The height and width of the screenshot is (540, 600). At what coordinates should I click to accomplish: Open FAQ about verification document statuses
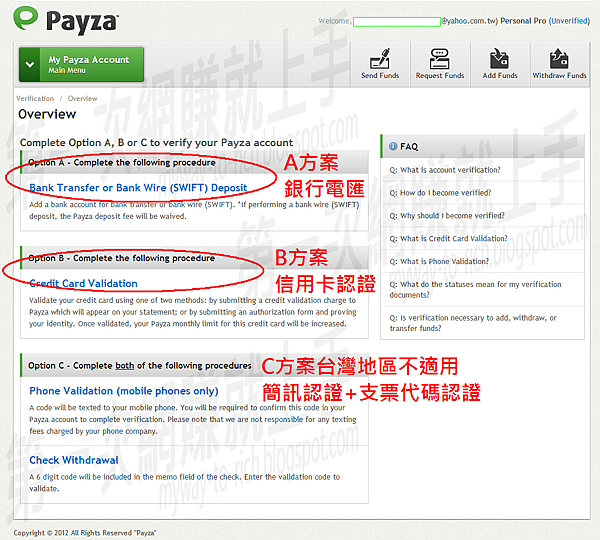pyautogui.click(x=475, y=289)
